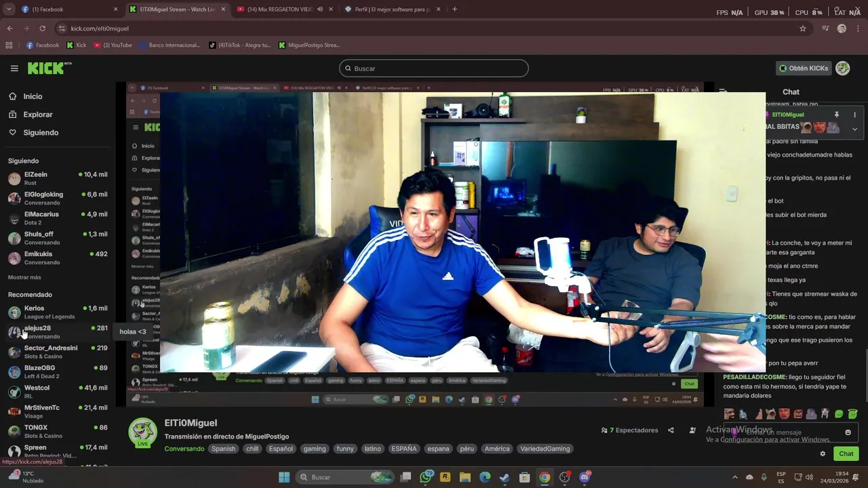Click the Conversando category link
Viewport: 868px width, 488px height.
tap(184, 449)
